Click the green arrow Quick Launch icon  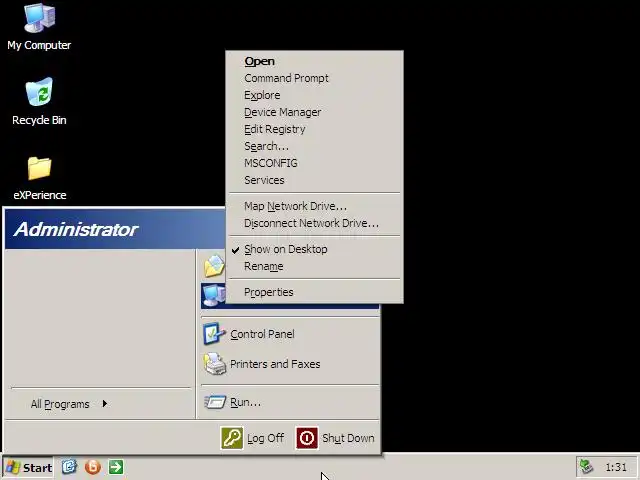point(116,467)
